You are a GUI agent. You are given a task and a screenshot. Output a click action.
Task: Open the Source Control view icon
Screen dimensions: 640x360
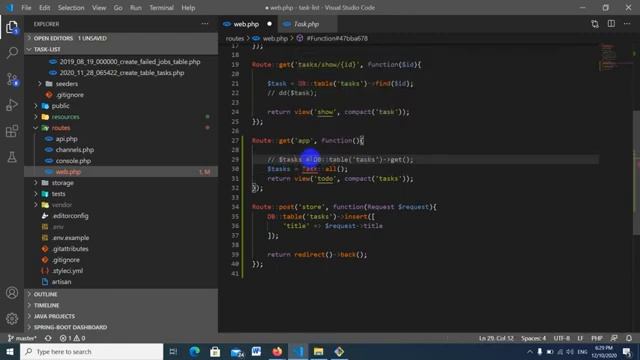click(x=12, y=79)
